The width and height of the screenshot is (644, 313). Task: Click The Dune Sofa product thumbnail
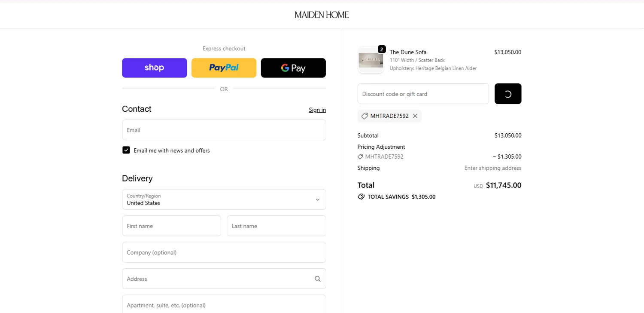(x=371, y=60)
